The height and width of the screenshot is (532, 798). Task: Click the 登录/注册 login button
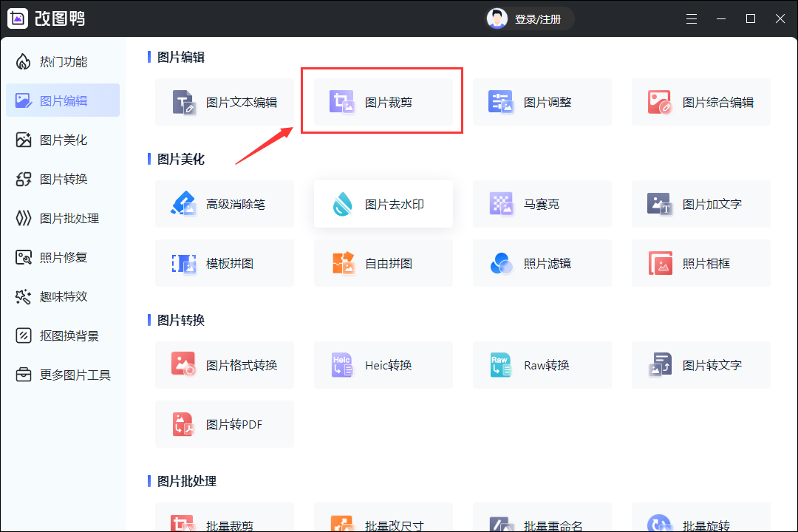[529, 18]
